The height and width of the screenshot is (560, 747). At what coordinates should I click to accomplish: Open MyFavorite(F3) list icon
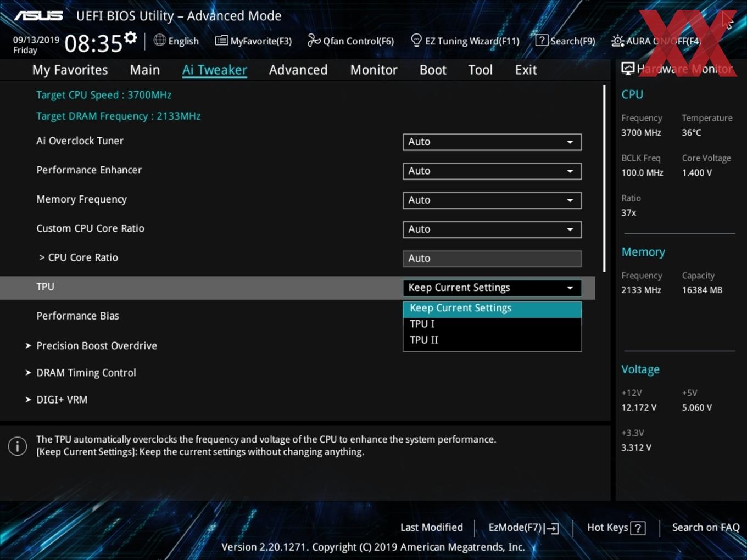(x=221, y=40)
